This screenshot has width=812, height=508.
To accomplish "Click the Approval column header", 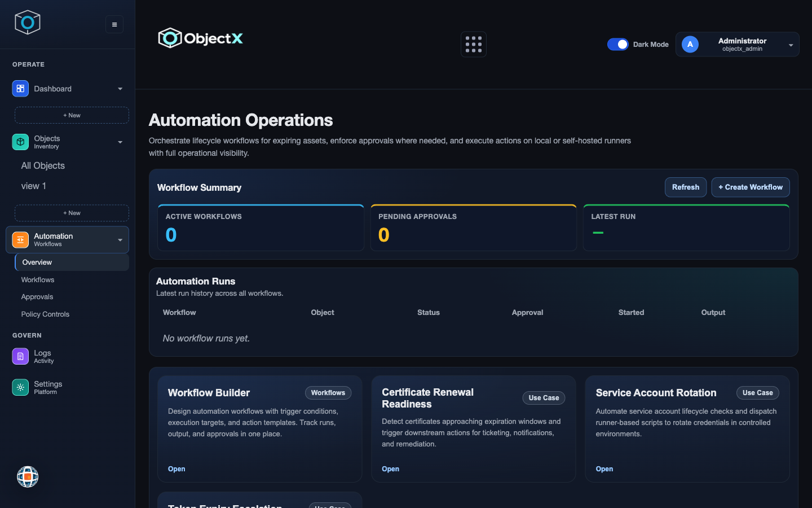I will pyautogui.click(x=528, y=313).
